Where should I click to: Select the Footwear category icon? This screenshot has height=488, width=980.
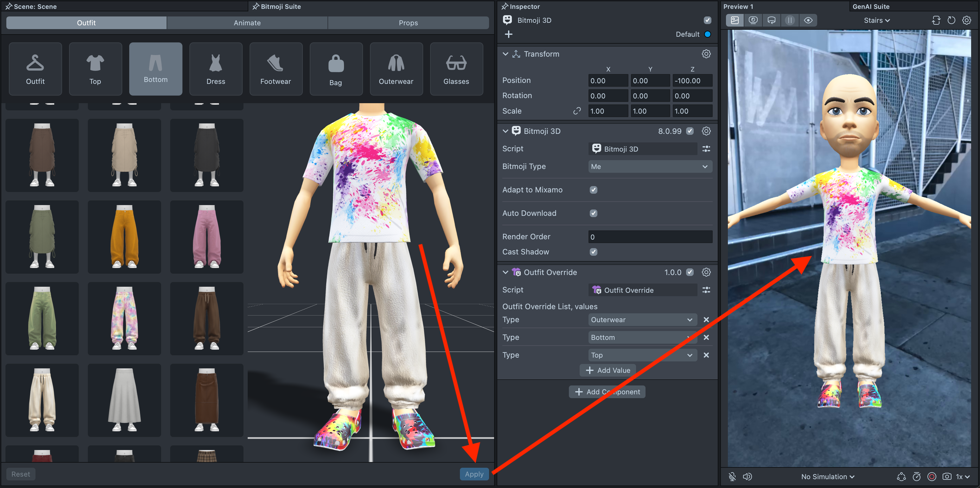pyautogui.click(x=276, y=69)
